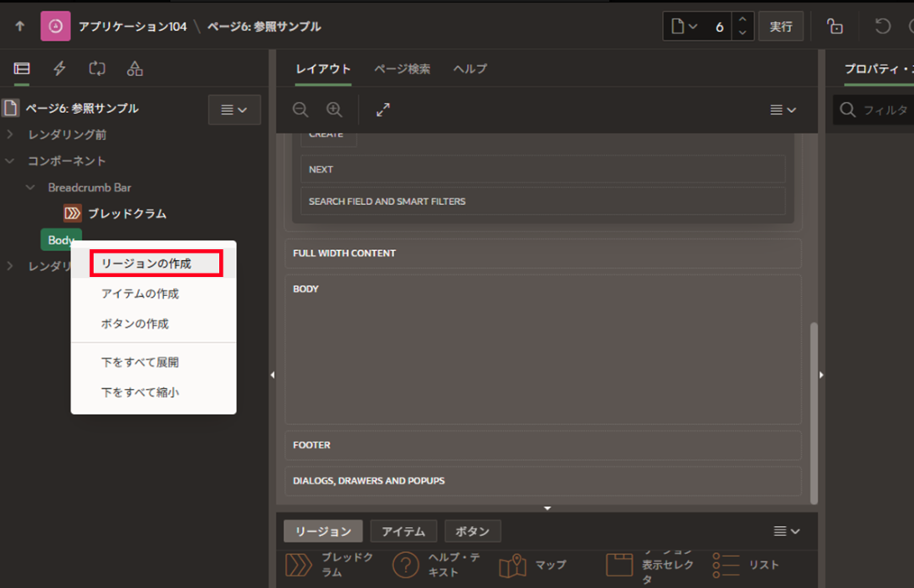The width and height of the screenshot is (914, 588).
Task: Click the zoom in magnifier icon
Action: tap(334, 110)
